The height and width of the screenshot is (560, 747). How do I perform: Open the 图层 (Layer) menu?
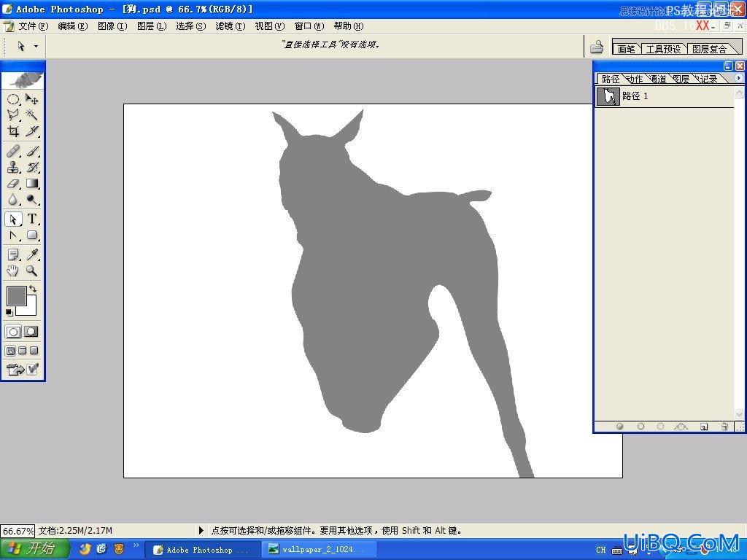(x=152, y=26)
